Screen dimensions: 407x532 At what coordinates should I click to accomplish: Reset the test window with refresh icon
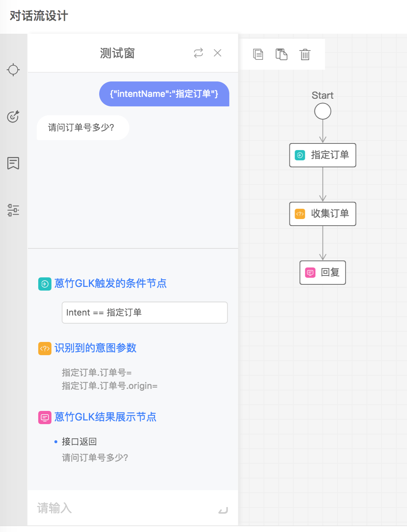(198, 53)
